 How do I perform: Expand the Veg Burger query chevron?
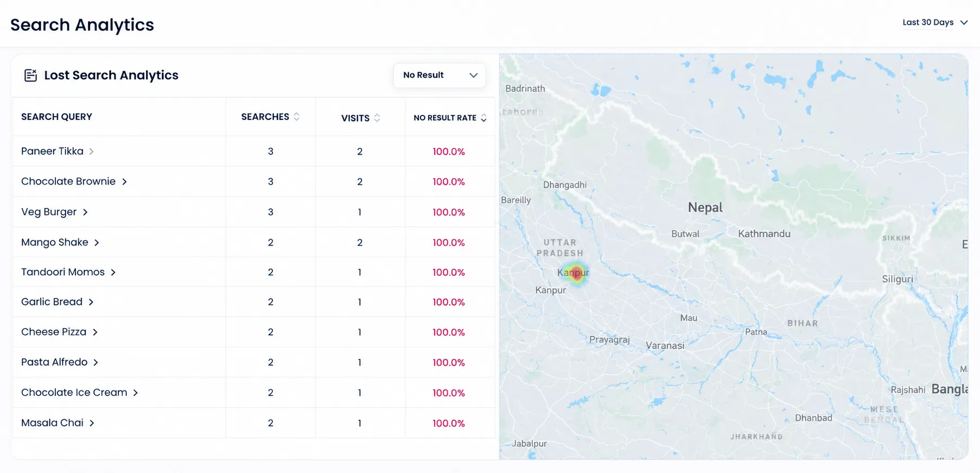(x=85, y=212)
